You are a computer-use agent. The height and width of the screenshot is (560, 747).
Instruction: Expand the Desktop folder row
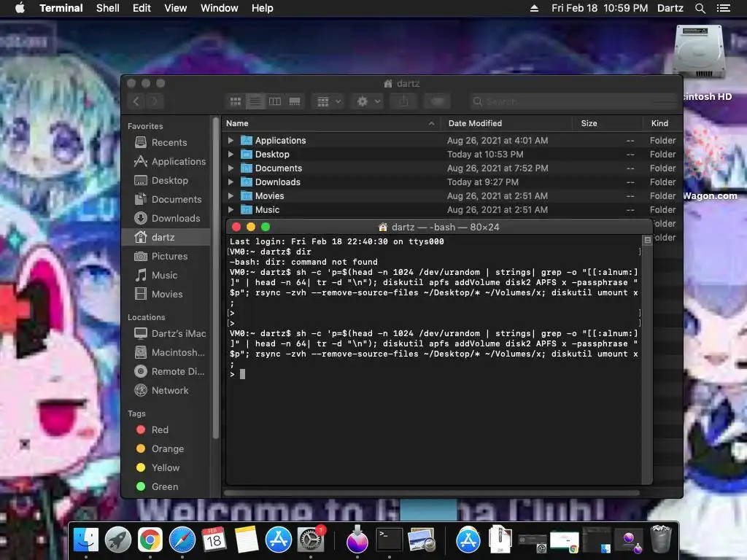(231, 155)
